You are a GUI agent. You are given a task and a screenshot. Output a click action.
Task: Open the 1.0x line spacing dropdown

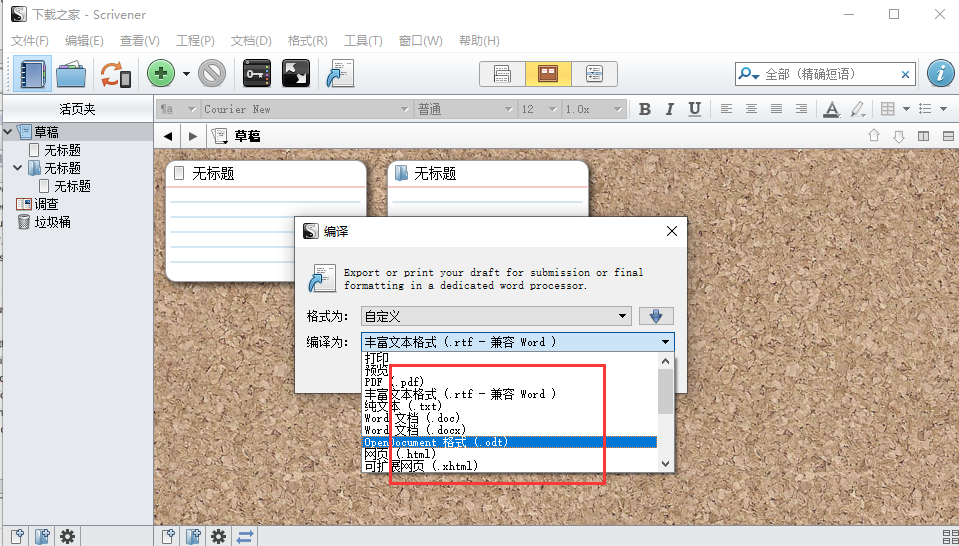point(594,109)
